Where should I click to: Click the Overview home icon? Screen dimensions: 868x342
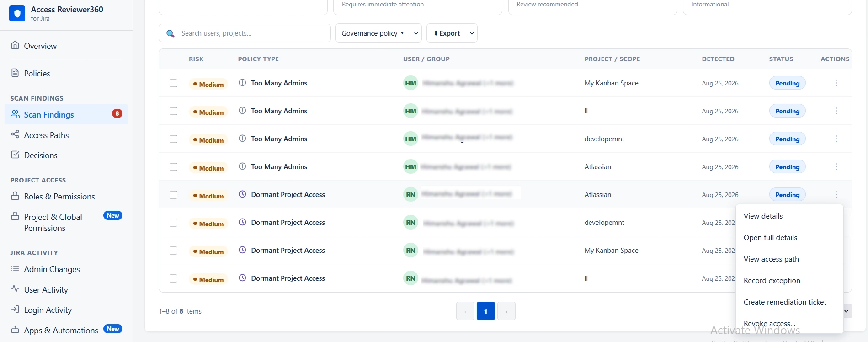coord(15,45)
